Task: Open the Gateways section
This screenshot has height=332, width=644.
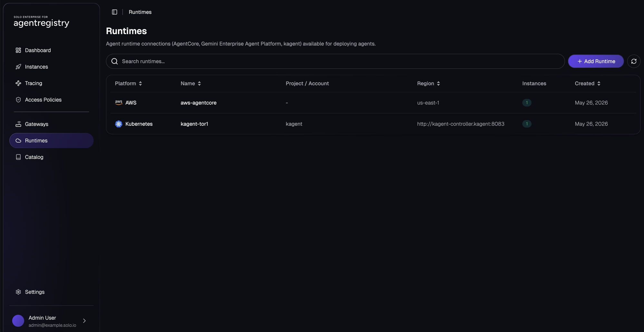Action: 52,124
